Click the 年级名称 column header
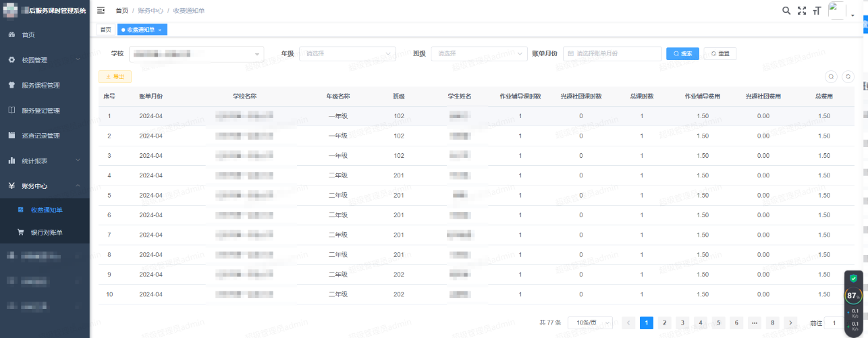 click(337, 96)
